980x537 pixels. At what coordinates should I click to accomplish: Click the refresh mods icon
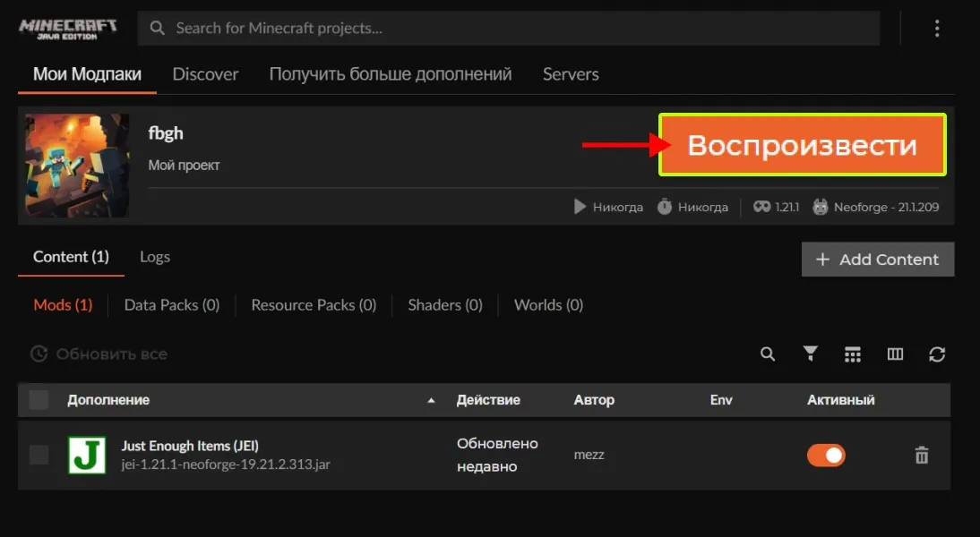point(937,354)
